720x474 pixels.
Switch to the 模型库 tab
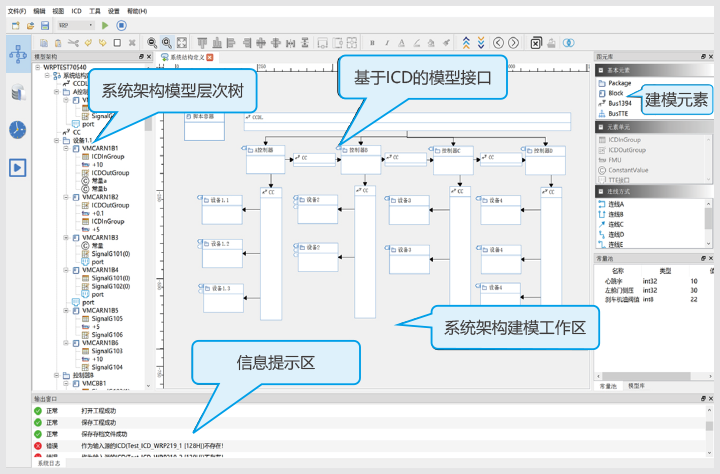click(x=636, y=385)
